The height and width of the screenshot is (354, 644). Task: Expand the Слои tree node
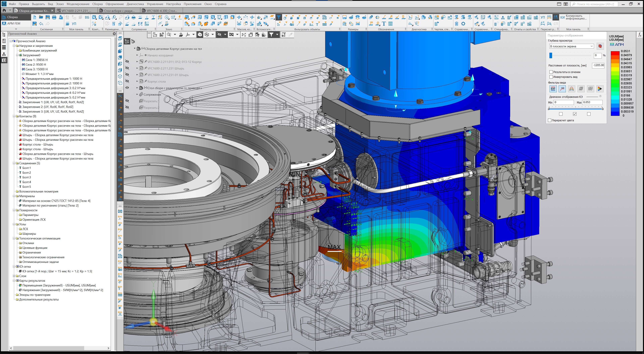(14, 276)
